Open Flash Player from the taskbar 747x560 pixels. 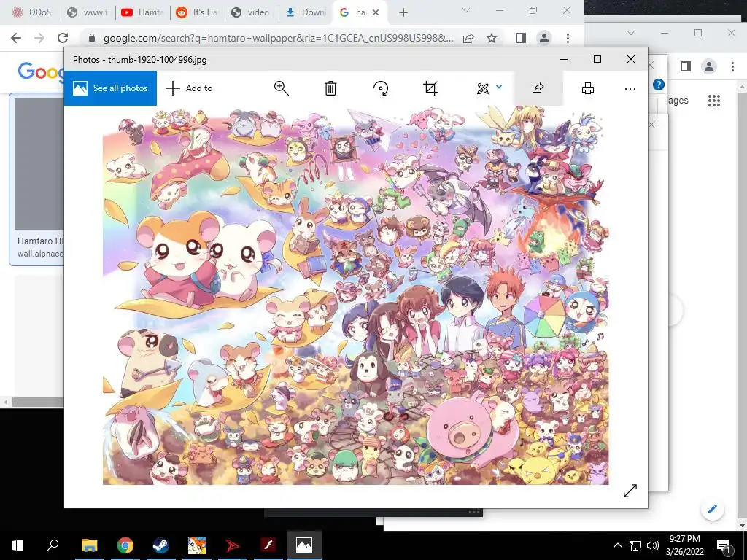click(268, 545)
